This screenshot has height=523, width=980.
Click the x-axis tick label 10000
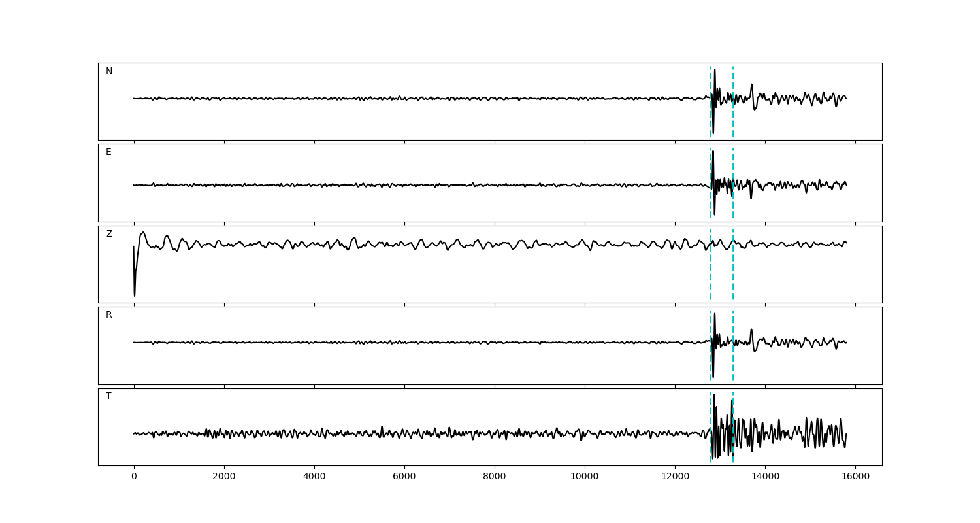coord(585,477)
